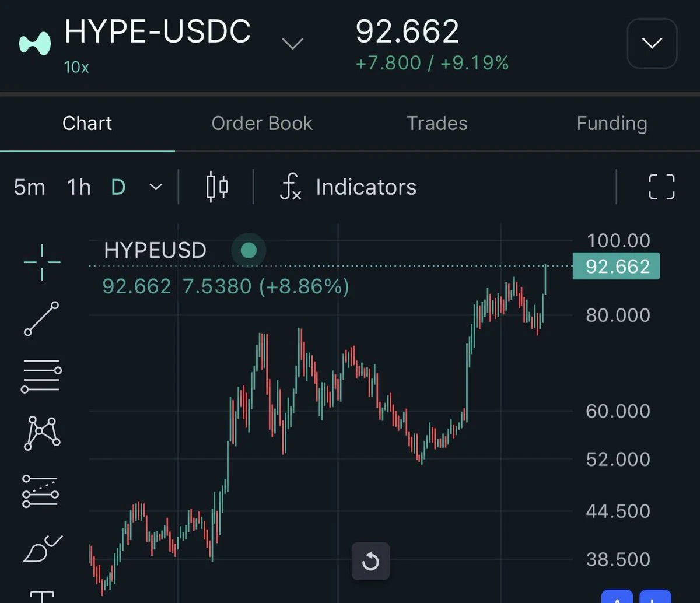This screenshot has height=603, width=700.
Task: Switch to the Trades tab
Action: tap(437, 124)
